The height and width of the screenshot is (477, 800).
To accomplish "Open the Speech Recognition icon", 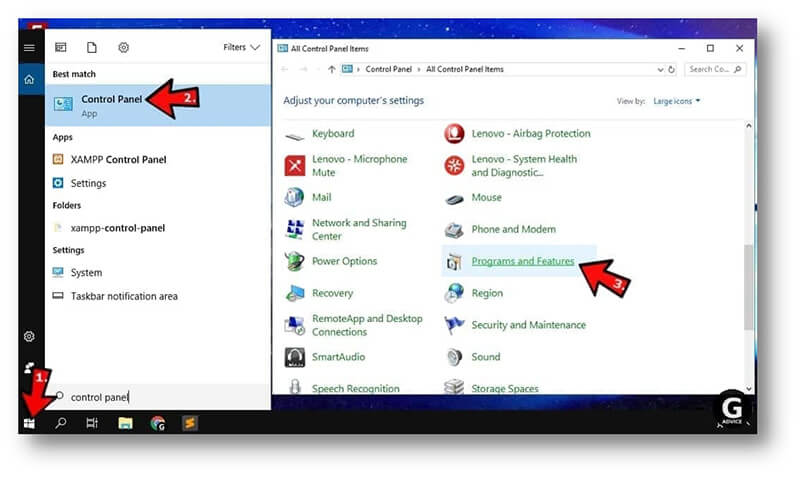I will 294,387.
